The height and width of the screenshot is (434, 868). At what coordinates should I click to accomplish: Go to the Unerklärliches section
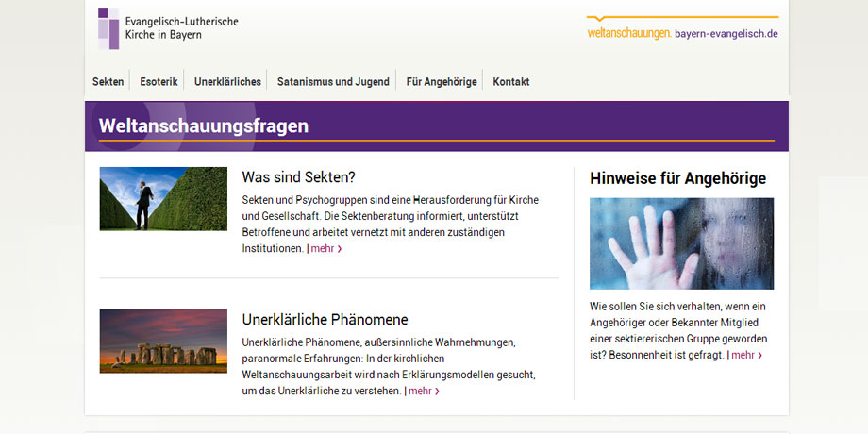pos(227,82)
